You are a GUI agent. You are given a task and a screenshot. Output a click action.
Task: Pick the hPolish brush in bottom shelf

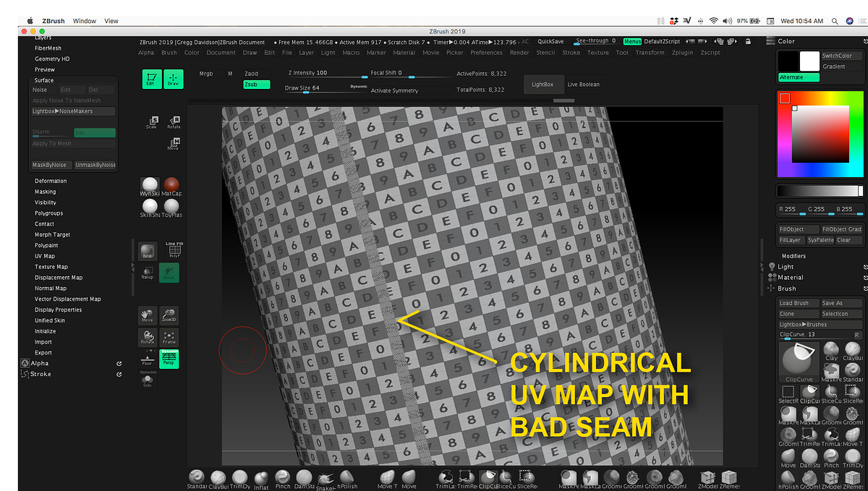(x=348, y=479)
